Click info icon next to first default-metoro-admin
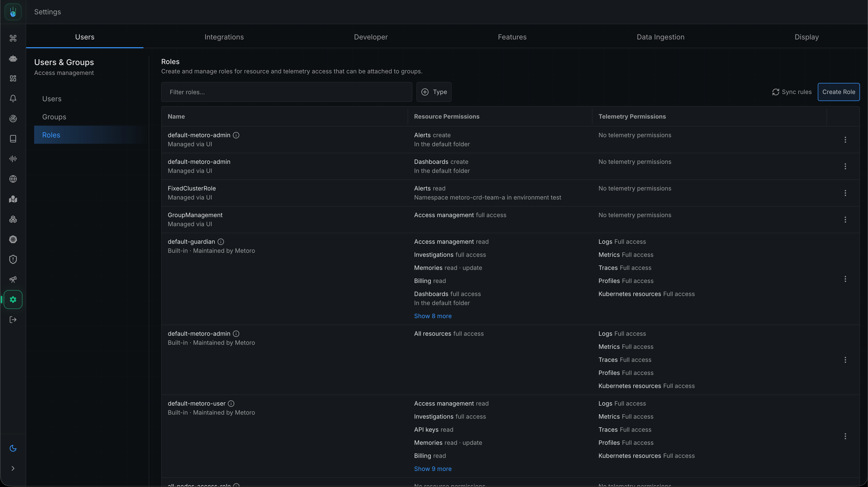Screen dimensions: 868x487 click(x=236, y=135)
